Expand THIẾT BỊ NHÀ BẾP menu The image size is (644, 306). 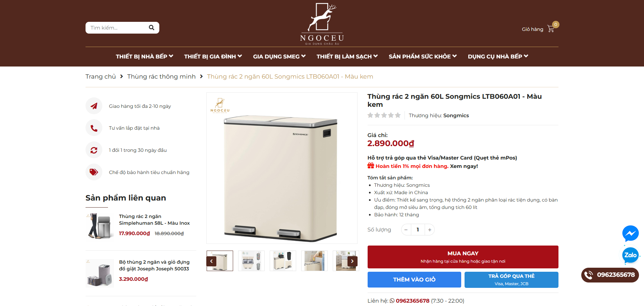pyautogui.click(x=144, y=56)
